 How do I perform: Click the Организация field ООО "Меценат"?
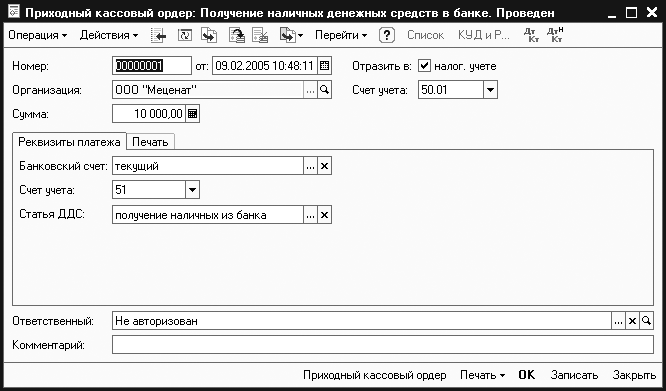click(x=208, y=90)
